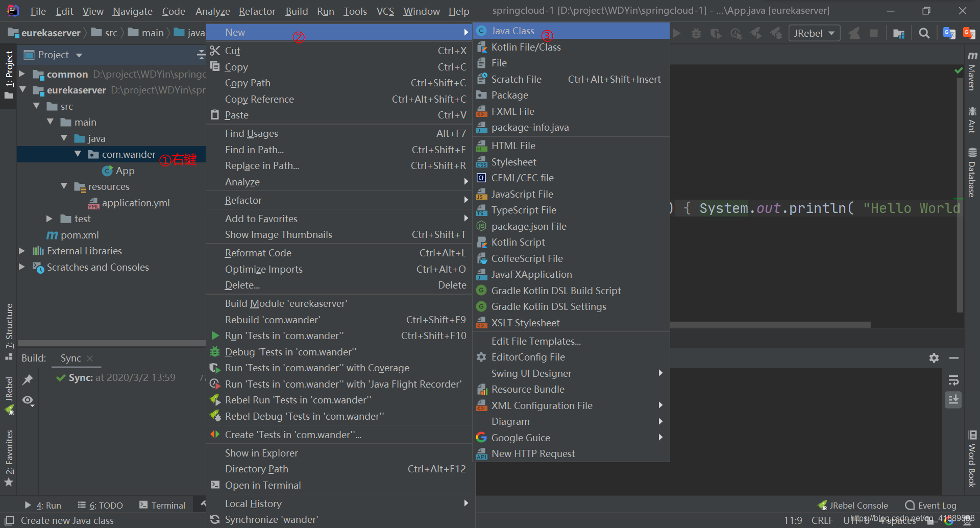Click the pin icon in the Build panel
The width and height of the screenshot is (980, 528).
pos(28,379)
